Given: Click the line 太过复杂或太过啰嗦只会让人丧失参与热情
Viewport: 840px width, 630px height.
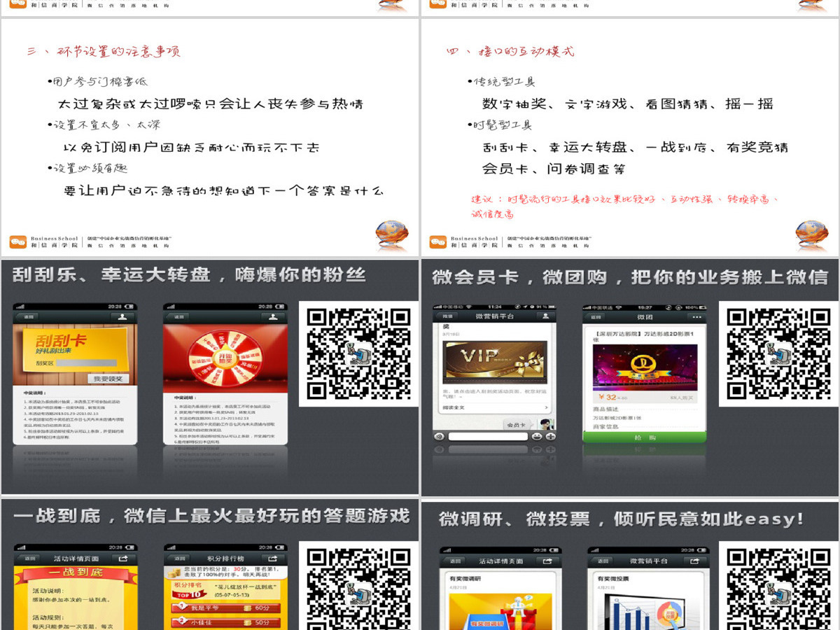Looking at the screenshot, I should coord(210,104).
